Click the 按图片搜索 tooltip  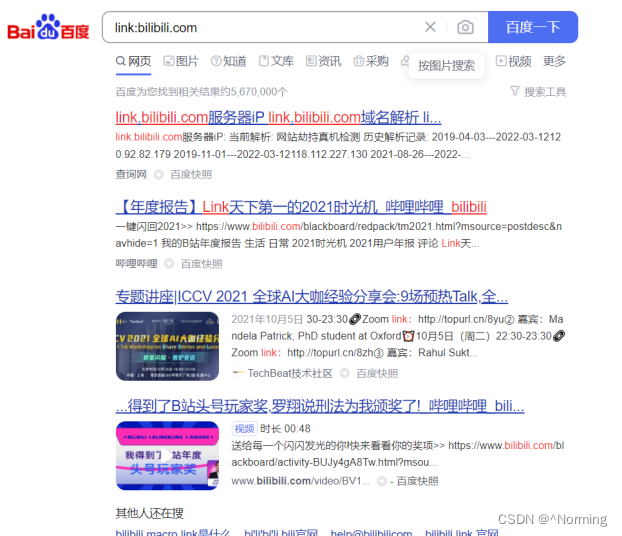pos(446,65)
